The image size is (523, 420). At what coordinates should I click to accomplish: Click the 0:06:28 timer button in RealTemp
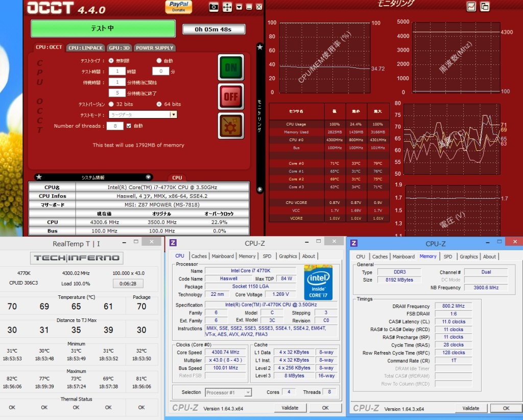(x=128, y=284)
